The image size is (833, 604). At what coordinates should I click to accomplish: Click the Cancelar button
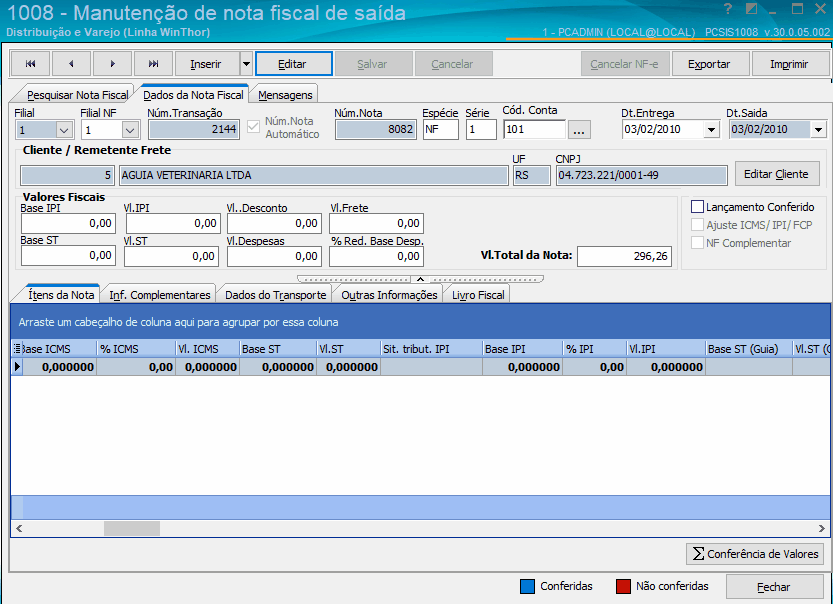click(x=452, y=64)
